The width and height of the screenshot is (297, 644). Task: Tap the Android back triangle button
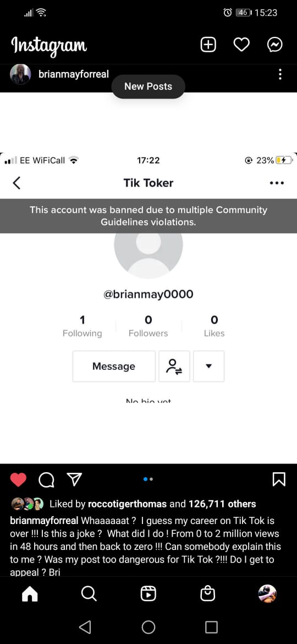point(85,627)
